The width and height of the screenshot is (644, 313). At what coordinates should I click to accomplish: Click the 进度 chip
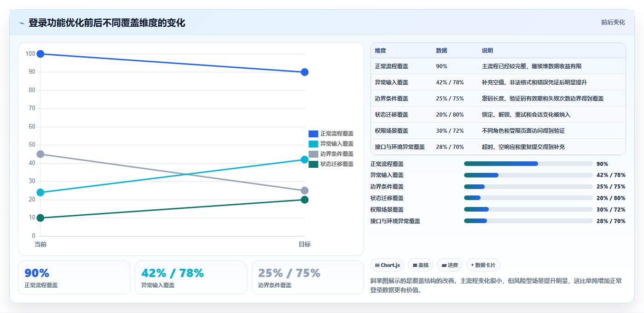pyautogui.click(x=450, y=265)
